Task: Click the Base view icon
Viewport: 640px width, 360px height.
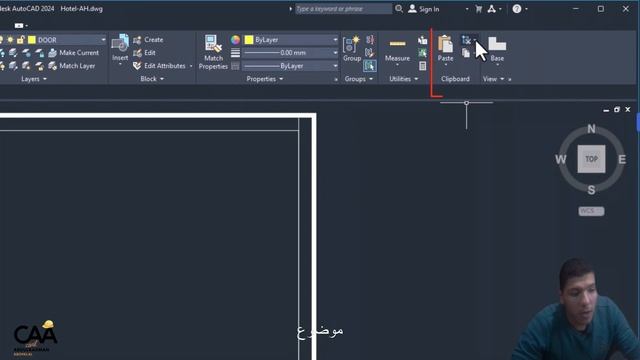Action: tap(497, 44)
